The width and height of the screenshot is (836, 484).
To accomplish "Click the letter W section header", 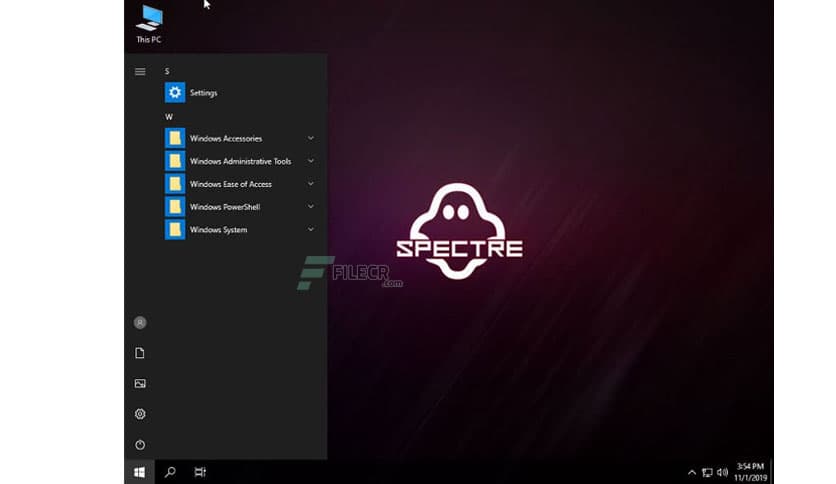I will (x=168, y=117).
